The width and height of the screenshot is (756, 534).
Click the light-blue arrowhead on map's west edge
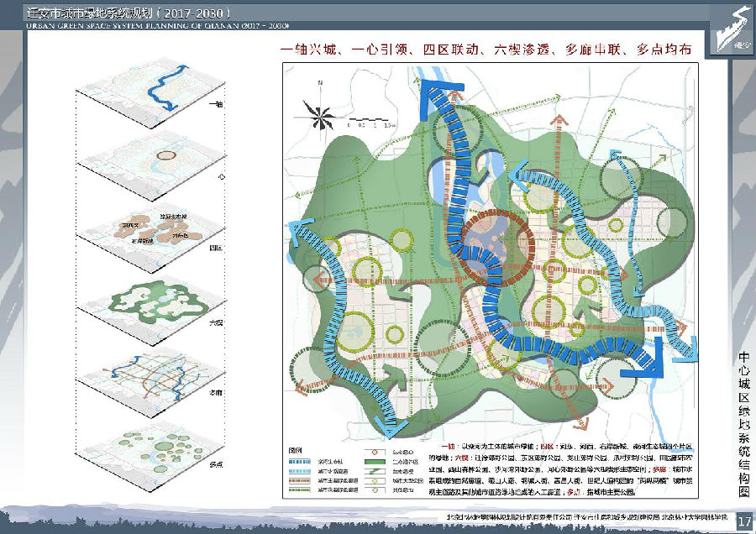300,229
